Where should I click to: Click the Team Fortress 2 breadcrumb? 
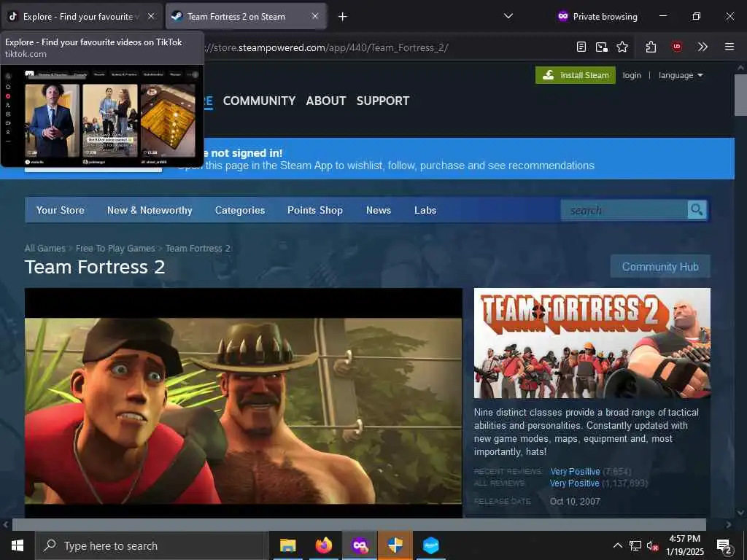(x=198, y=248)
